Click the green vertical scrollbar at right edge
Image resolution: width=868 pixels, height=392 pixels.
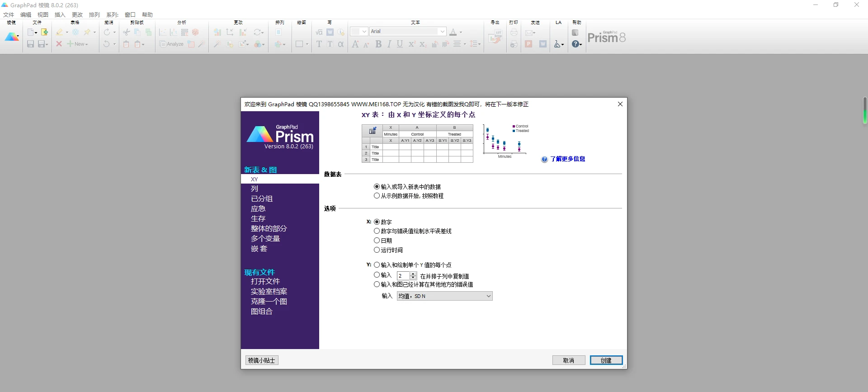click(865, 110)
